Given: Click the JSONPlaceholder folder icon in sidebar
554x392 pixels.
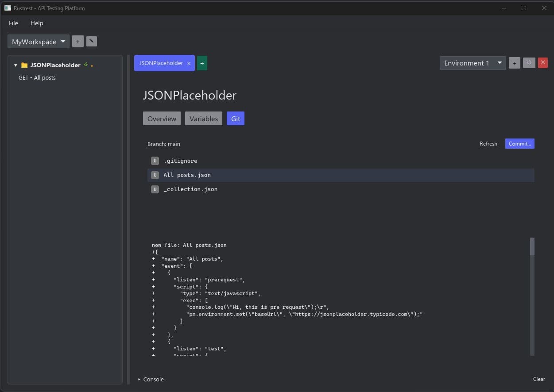Looking at the screenshot, I should point(24,65).
